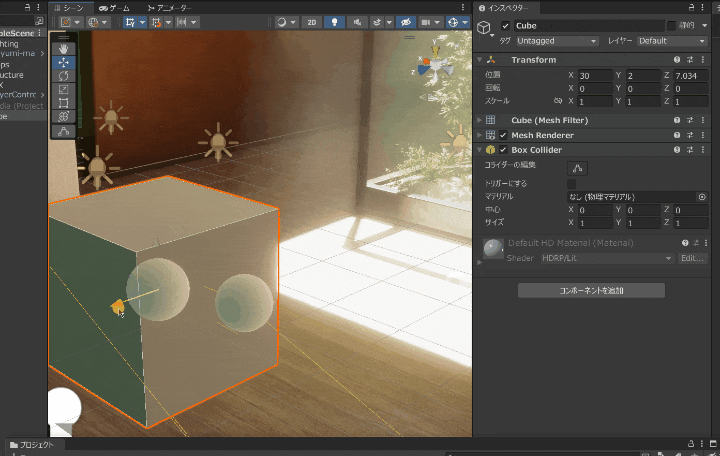
Task: Disable the Mesh Renderer component checkbox
Action: click(503, 135)
